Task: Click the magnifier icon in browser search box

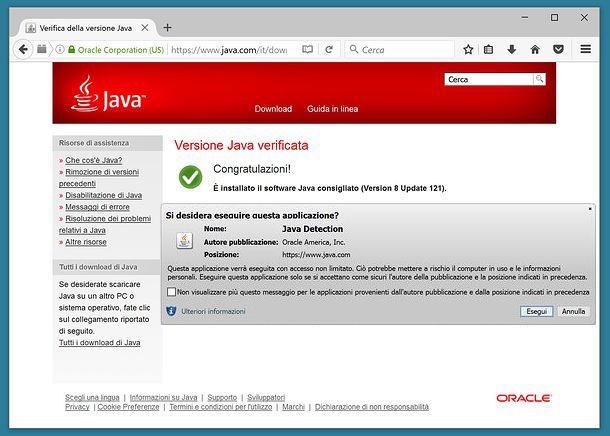Action: pyautogui.click(x=354, y=49)
